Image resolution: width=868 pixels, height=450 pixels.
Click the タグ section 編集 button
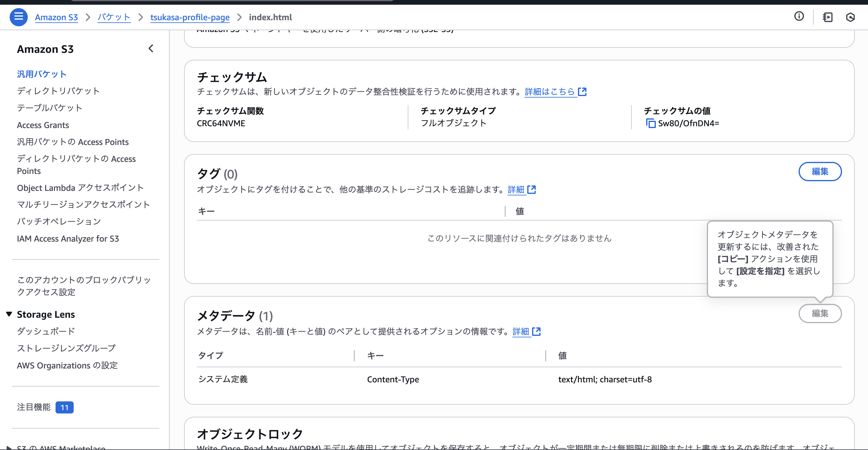(x=819, y=172)
